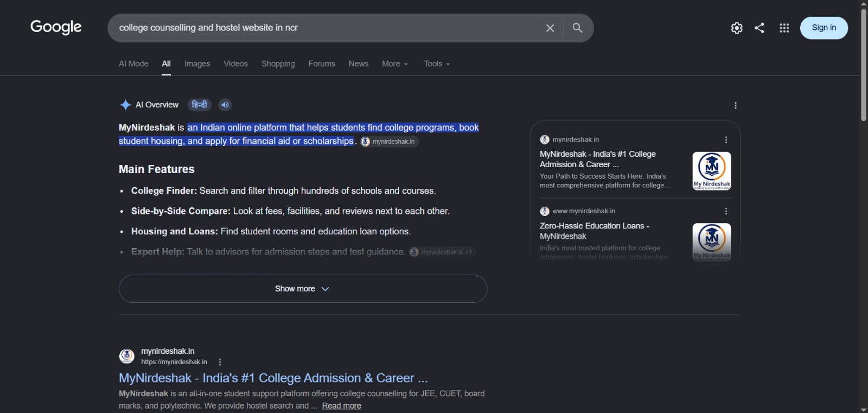Open the Videos tab
868x413 pixels.
[x=235, y=63]
